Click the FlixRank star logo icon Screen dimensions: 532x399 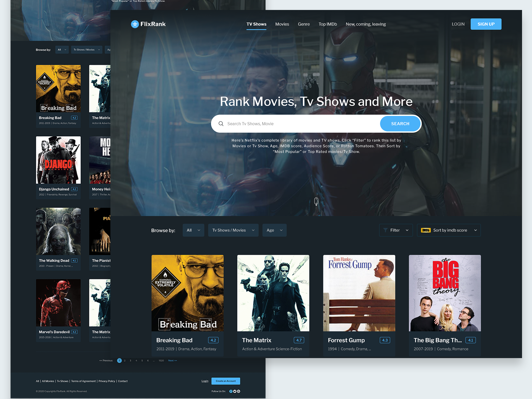pyautogui.click(x=135, y=24)
